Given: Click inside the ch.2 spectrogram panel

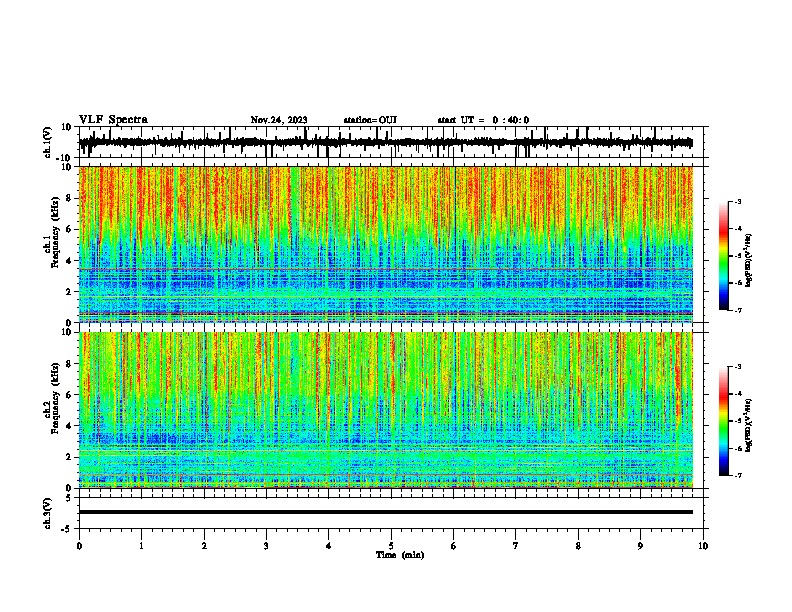Looking at the screenshot, I should coord(386,410).
